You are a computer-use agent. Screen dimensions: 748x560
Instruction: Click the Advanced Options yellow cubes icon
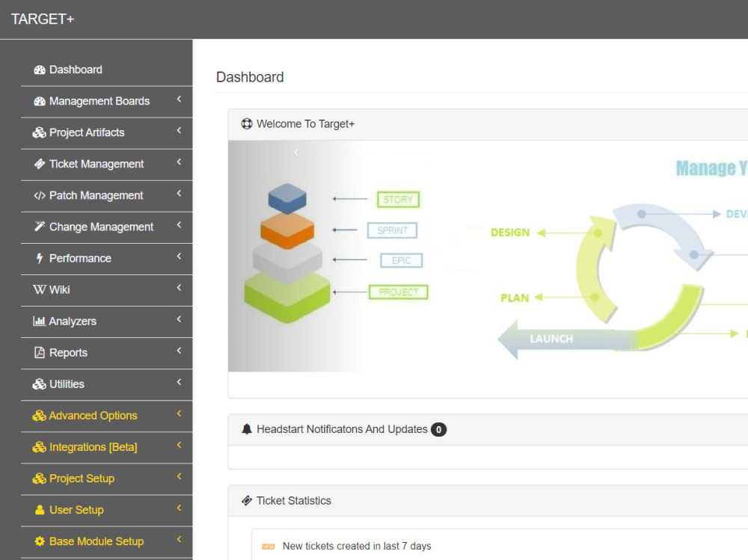pyautogui.click(x=39, y=416)
